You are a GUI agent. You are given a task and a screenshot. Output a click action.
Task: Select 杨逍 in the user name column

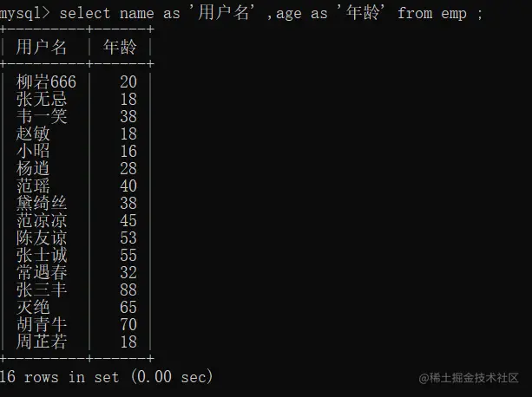pos(33,169)
